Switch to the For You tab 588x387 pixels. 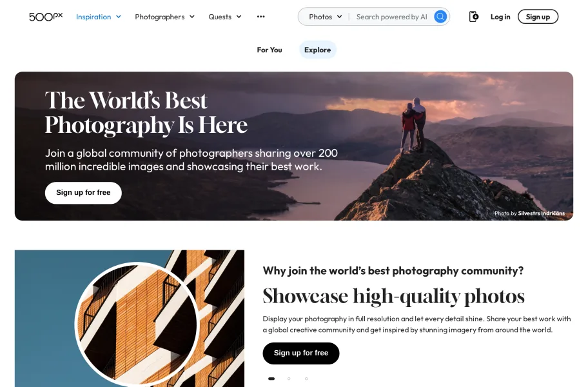269,50
